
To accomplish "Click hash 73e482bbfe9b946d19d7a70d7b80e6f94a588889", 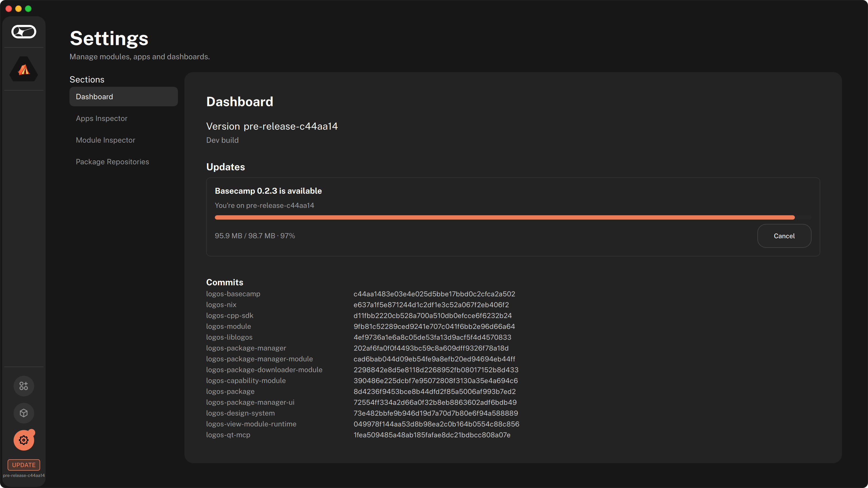I will click(x=436, y=413).
